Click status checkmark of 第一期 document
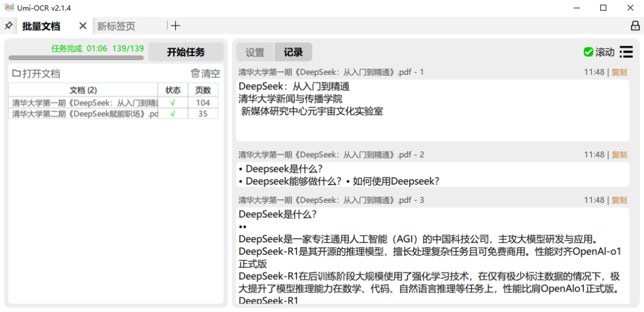 pos(172,102)
